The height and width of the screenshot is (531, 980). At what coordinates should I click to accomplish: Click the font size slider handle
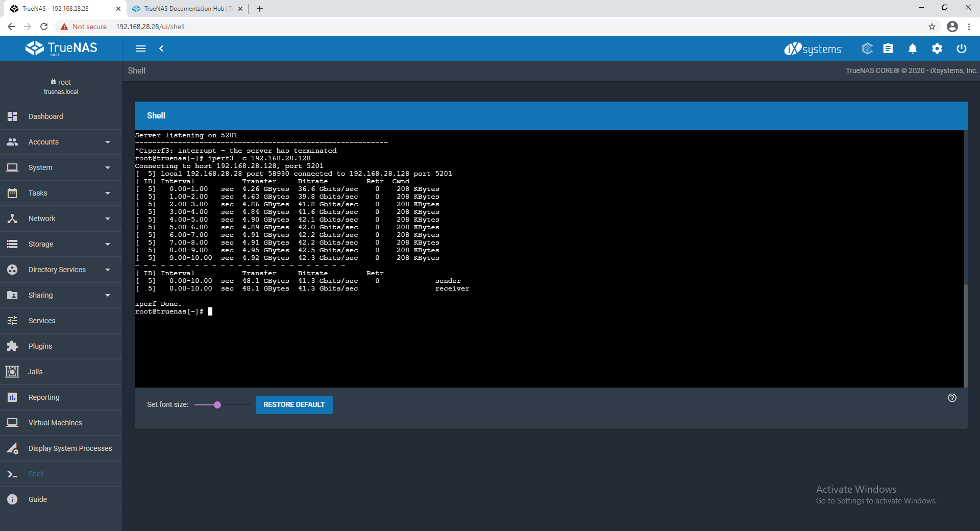[217, 405]
